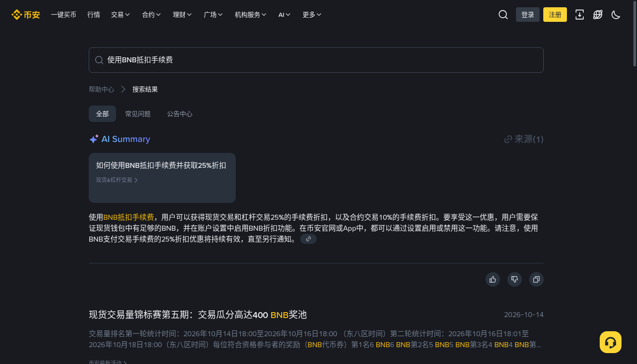Click the 来源(1) source link

tap(524, 139)
